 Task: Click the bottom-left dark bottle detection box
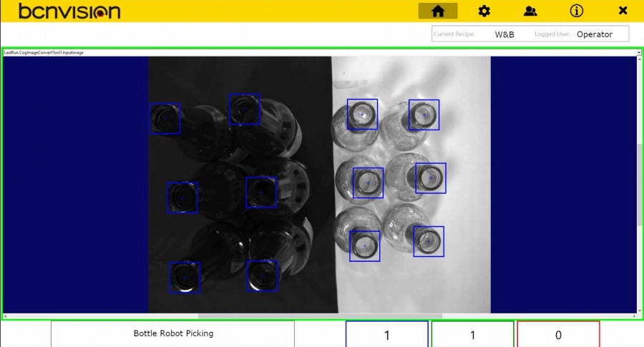184,277
